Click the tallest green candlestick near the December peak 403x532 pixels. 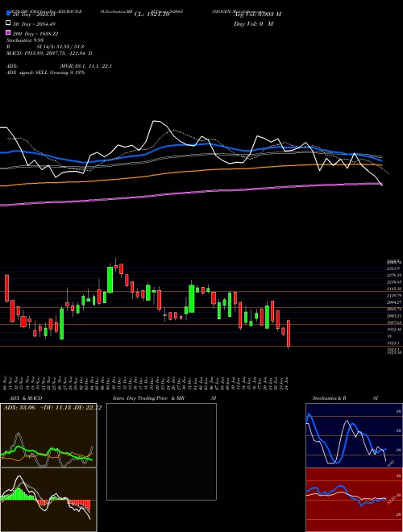(110, 280)
